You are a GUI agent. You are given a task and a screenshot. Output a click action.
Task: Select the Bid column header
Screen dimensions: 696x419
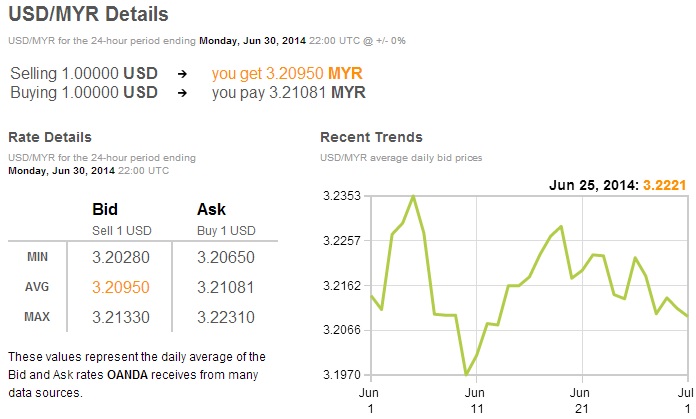click(x=105, y=210)
